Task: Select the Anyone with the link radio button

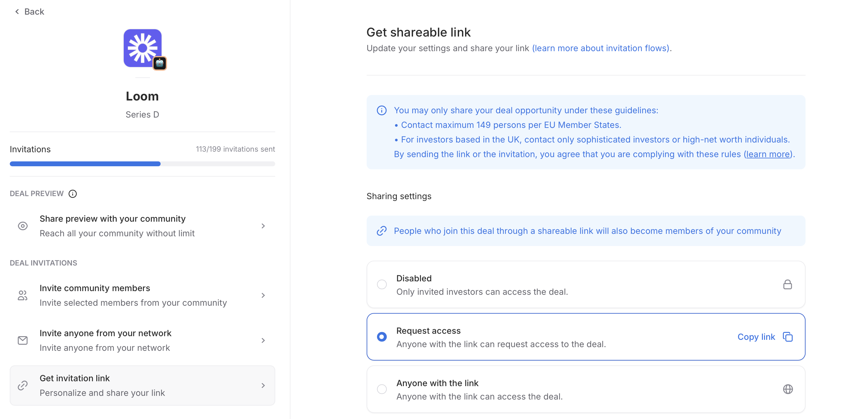Action: [382, 389]
